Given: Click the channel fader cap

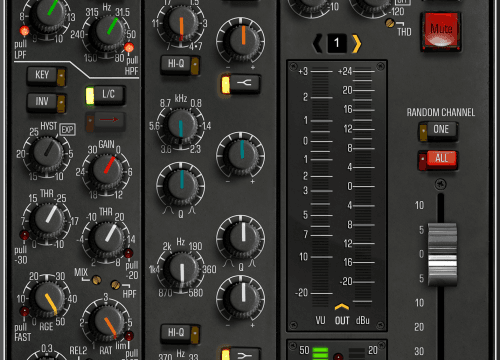Looking at the screenshot, I should coord(442,255).
